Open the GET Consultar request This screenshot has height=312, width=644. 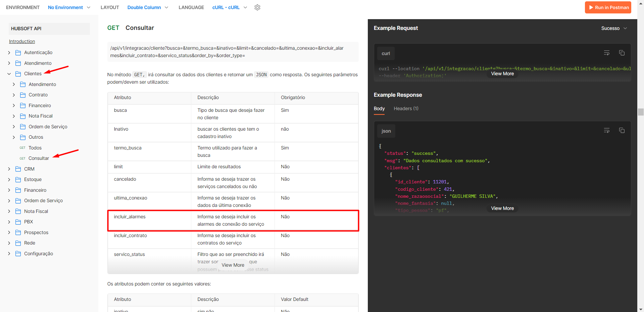pyautogui.click(x=39, y=158)
